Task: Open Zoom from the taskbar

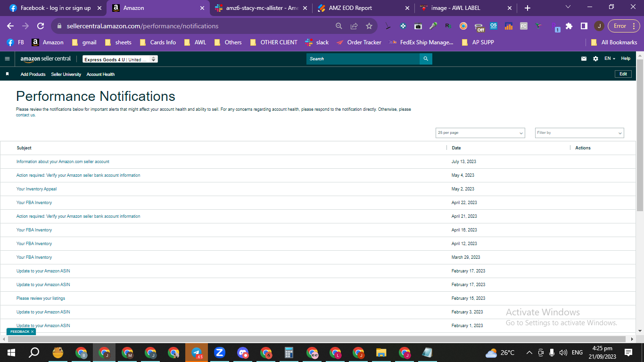Action: (x=220, y=353)
